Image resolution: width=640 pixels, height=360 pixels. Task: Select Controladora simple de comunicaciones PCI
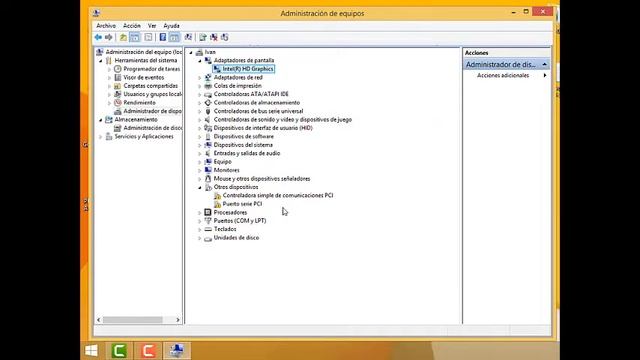tap(278, 196)
